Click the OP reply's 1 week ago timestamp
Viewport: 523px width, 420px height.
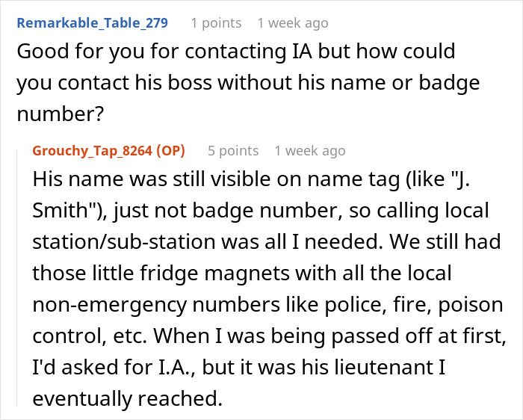(x=310, y=151)
